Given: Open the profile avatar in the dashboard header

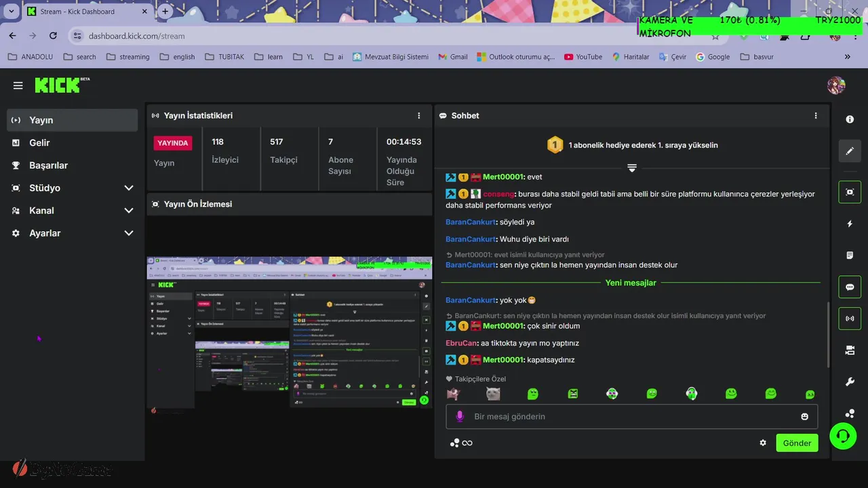Looking at the screenshot, I should [x=836, y=85].
